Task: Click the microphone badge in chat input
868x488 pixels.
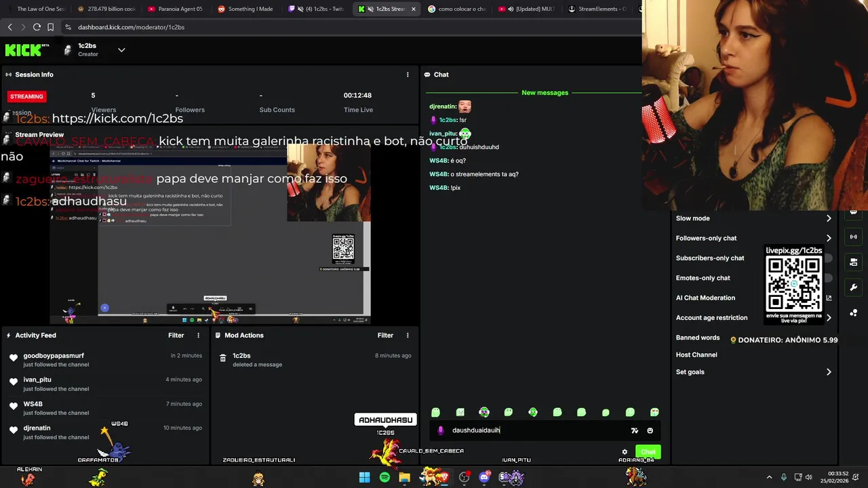Action: pos(441,430)
